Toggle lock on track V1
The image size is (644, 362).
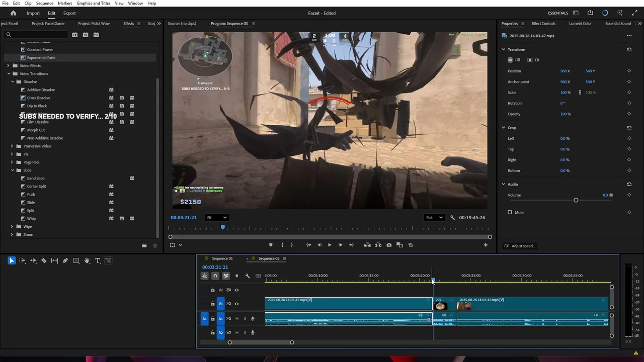tap(213, 304)
